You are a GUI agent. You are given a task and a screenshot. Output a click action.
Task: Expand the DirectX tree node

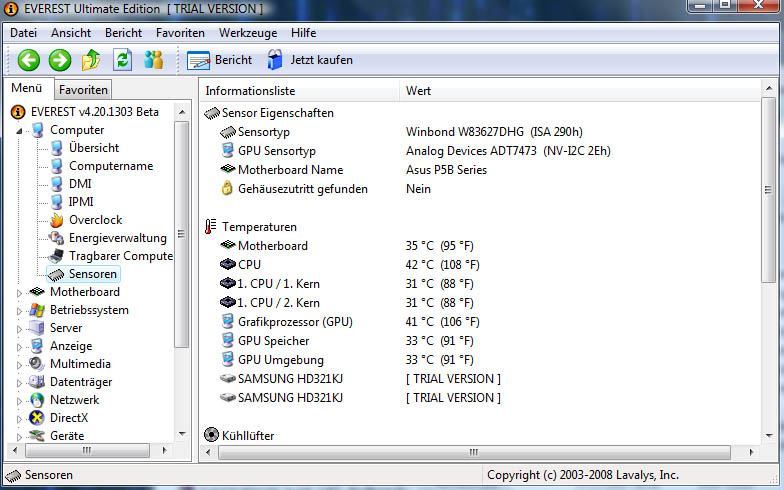pyautogui.click(x=19, y=419)
